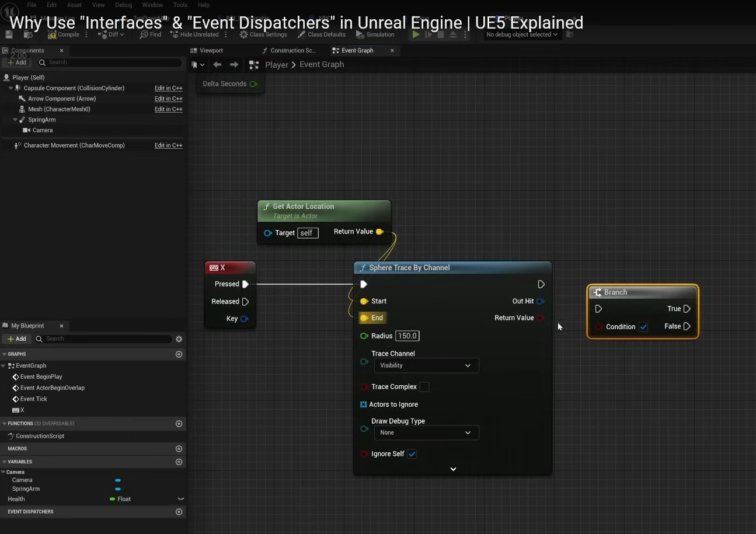Uncheck the Ignore Self checkbox
Screen dimensions: 756x534
[x=412, y=454]
